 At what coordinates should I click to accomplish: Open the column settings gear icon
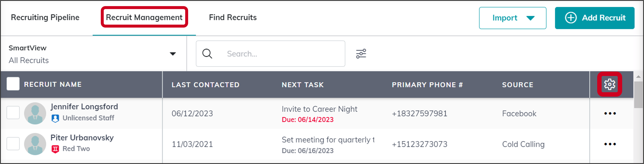[609, 84]
